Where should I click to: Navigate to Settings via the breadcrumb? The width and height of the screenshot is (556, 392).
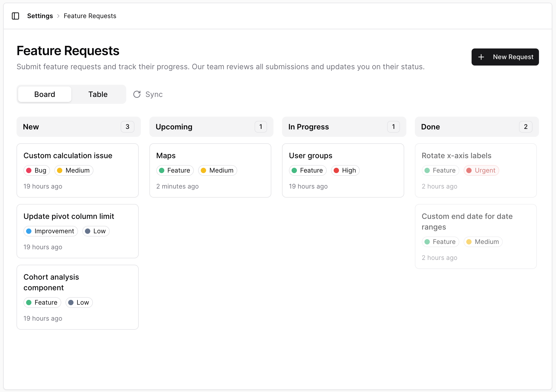[x=40, y=16]
